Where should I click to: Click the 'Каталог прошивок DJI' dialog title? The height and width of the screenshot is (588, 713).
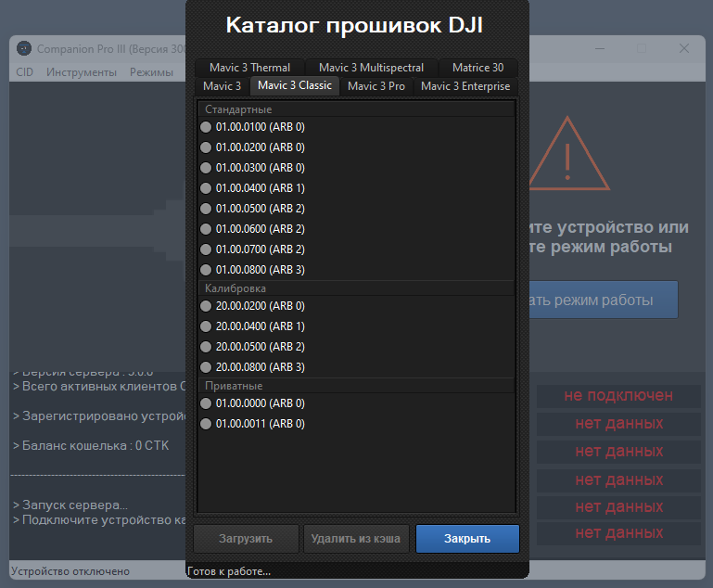pos(354,25)
